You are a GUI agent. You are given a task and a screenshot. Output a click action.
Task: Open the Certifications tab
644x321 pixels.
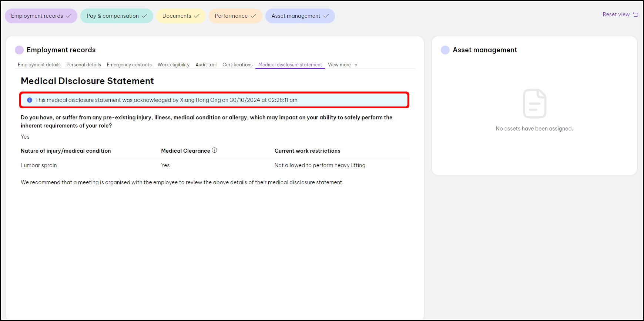[237, 65]
